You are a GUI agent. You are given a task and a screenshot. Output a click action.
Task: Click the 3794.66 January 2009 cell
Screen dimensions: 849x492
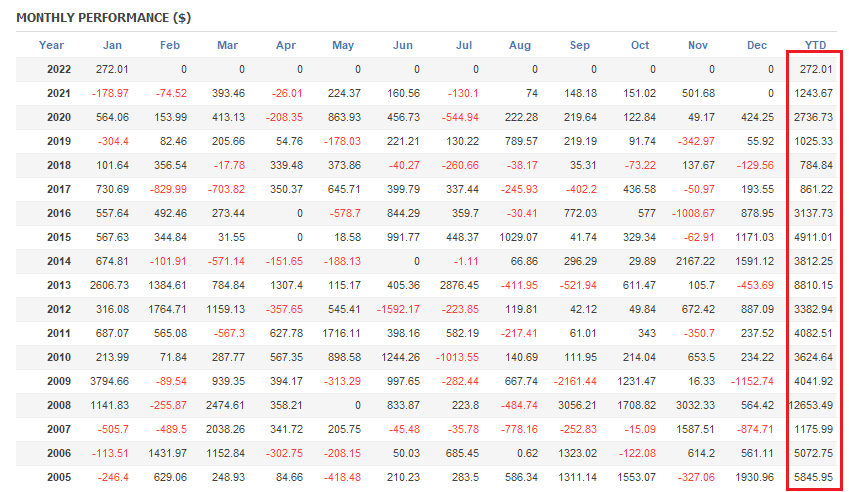pyautogui.click(x=108, y=381)
